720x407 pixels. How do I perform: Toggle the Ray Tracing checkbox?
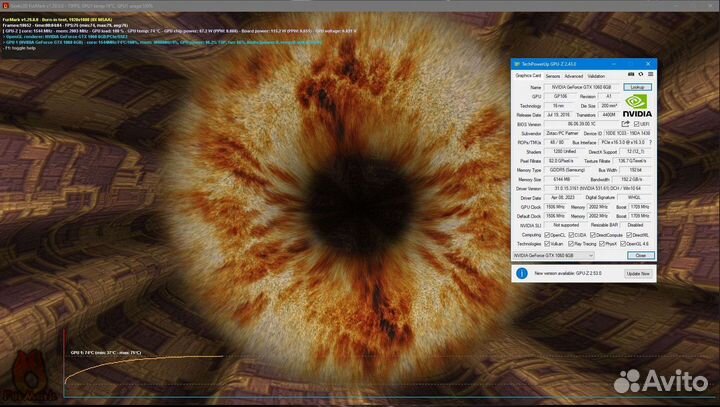point(578,244)
